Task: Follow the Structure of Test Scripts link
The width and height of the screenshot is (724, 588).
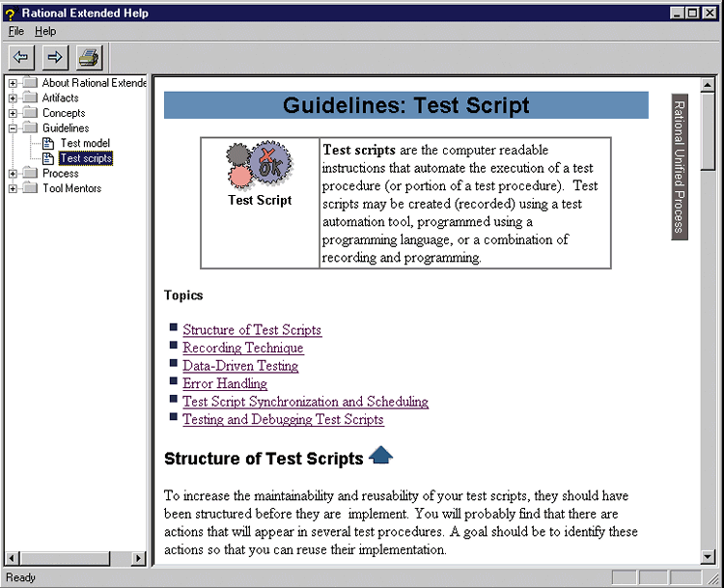Action: [x=252, y=330]
